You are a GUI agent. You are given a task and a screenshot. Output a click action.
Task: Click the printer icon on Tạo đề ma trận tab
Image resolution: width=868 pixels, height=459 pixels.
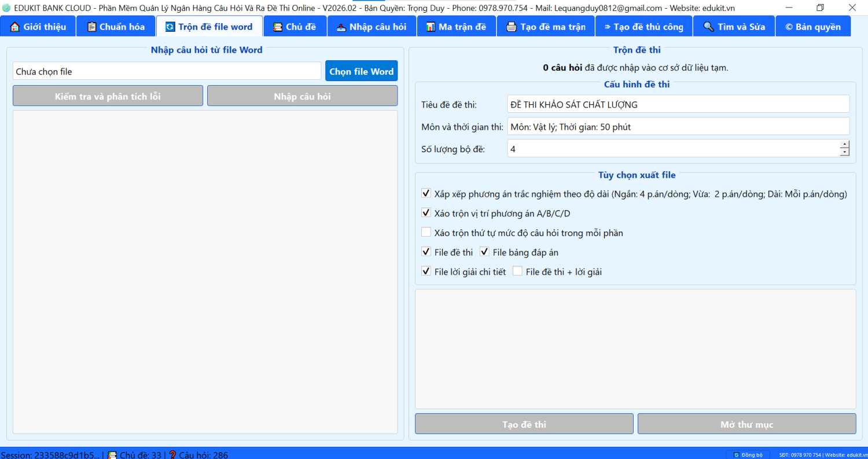(x=512, y=27)
